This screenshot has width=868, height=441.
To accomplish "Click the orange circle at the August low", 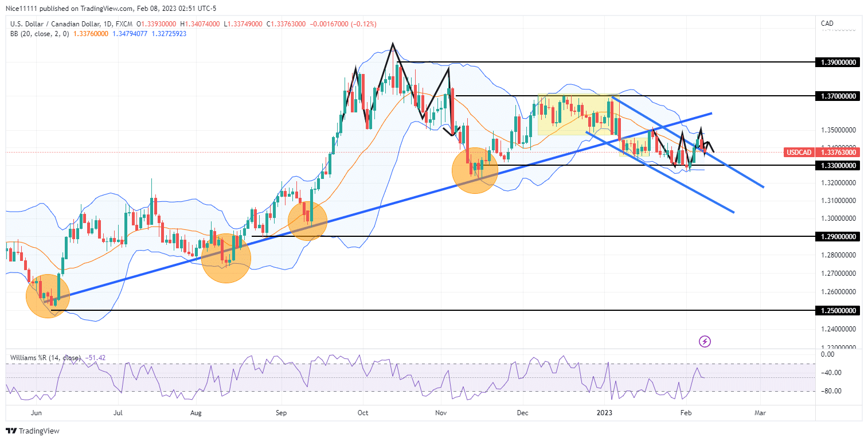I will pos(226,258).
